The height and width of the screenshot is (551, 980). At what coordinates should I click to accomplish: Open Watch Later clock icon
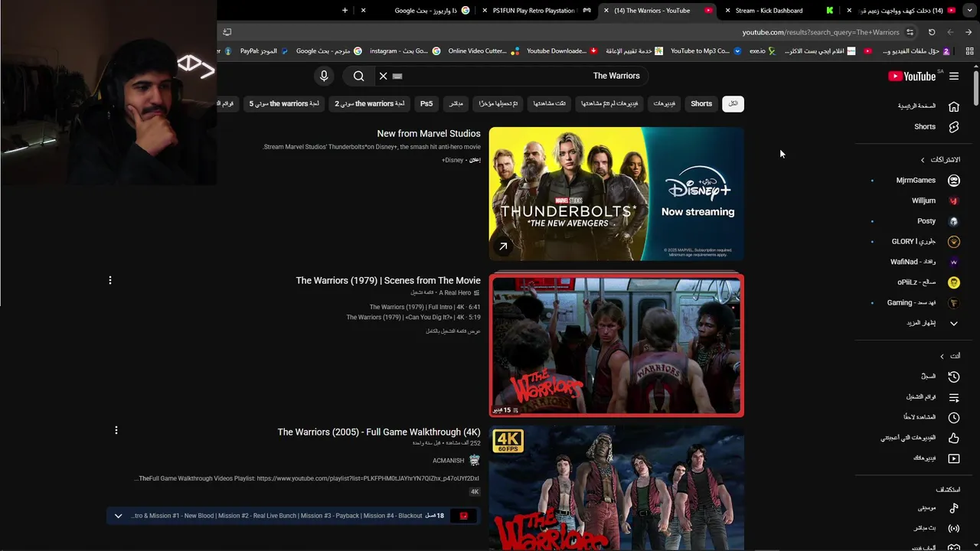[954, 417]
